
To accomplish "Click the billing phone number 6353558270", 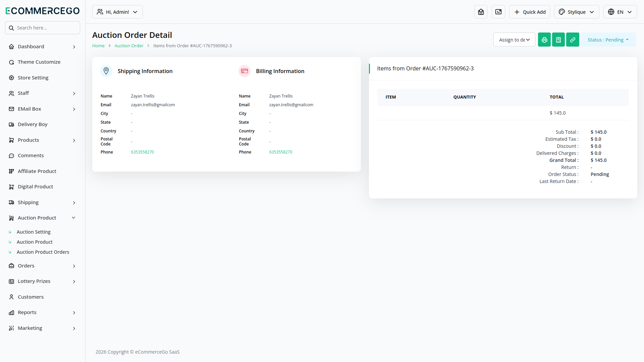I will [x=281, y=152].
